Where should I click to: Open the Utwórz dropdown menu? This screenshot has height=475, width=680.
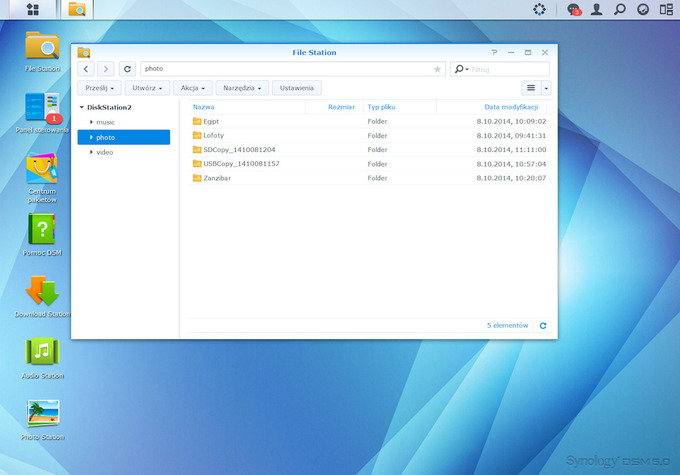pos(147,88)
